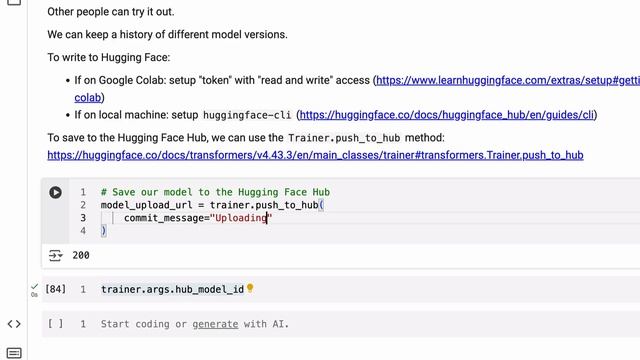The image size is (640, 360).
Task: Click the output value 200
Action: click(81, 256)
